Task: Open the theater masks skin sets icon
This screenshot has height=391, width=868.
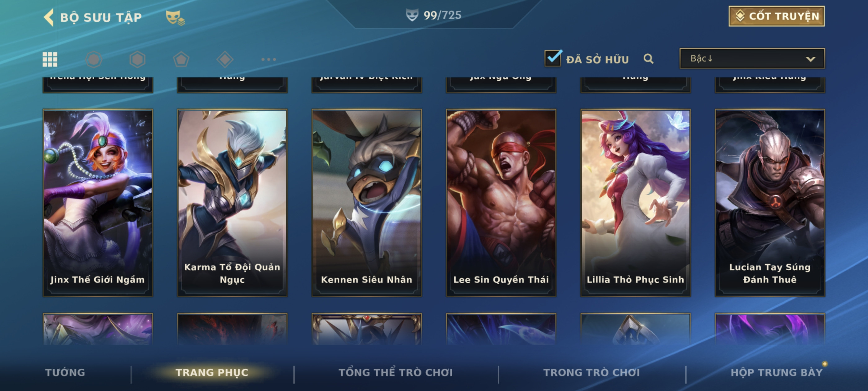Action: (175, 18)
